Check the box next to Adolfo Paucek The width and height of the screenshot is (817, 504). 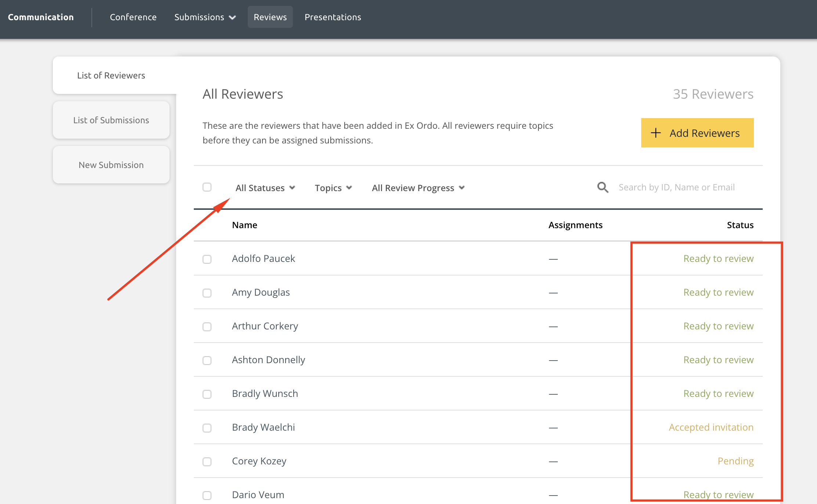(x=207, y=259)
